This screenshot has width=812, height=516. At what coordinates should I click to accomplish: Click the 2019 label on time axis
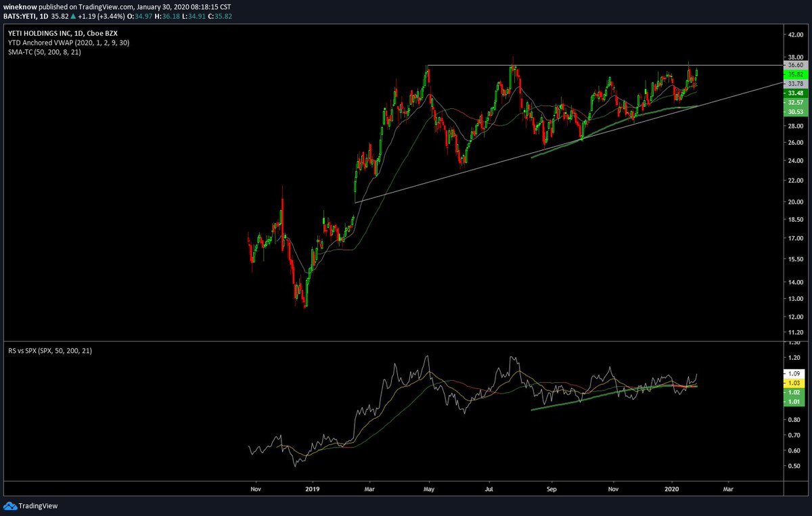[312, 488]
